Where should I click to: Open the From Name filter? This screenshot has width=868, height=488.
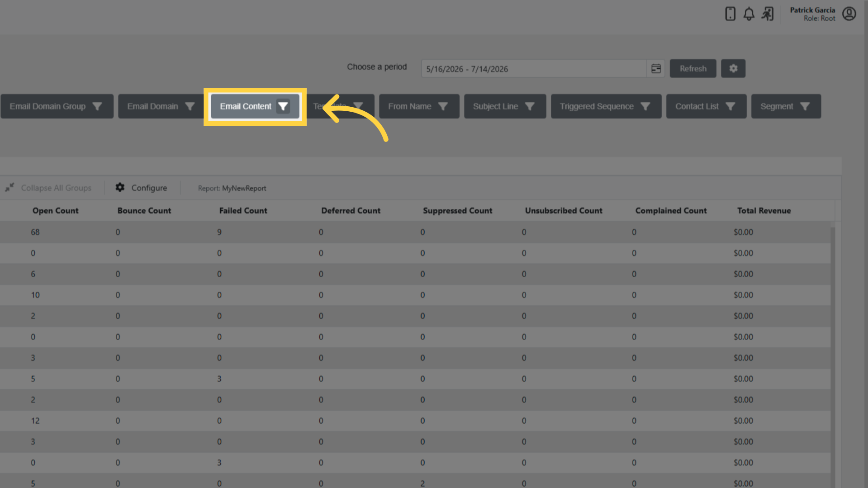coord(419,106)
